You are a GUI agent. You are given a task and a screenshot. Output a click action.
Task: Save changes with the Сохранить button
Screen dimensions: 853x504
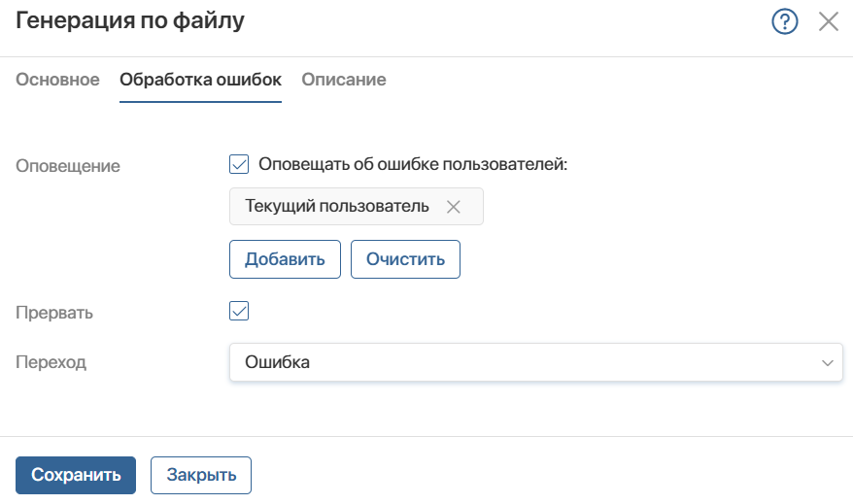click(x=76, y=475)
